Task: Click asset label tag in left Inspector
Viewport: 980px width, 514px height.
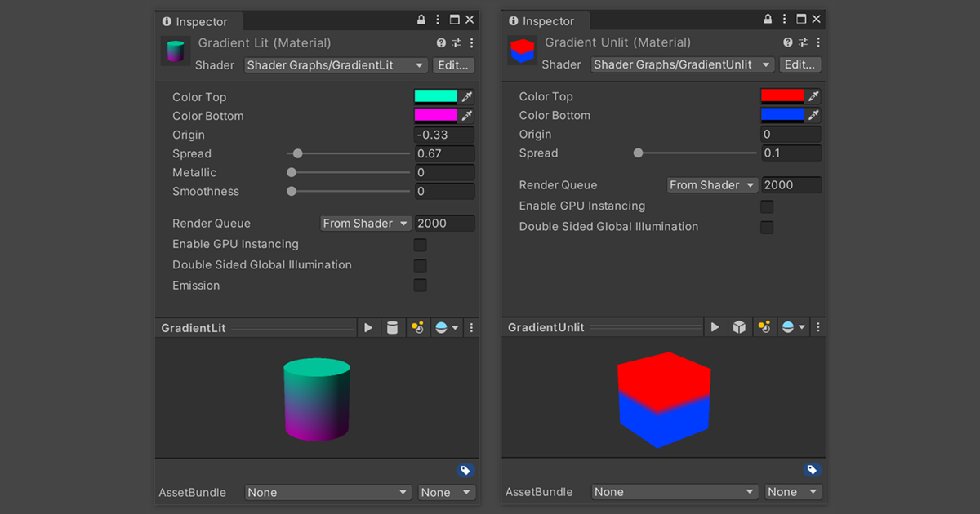Action: 465,471
